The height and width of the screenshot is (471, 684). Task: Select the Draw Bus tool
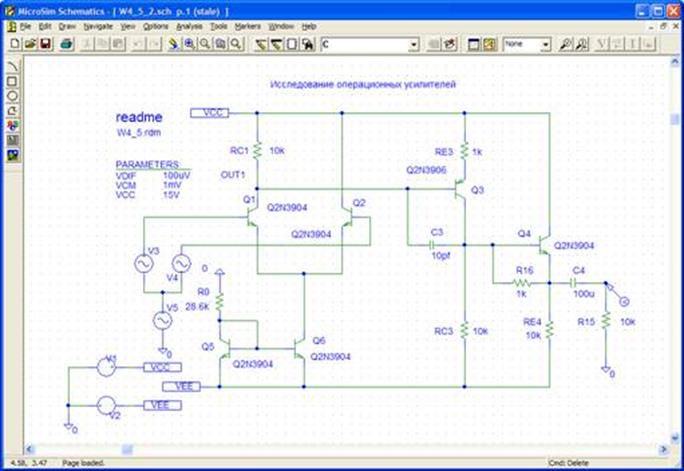276,44
